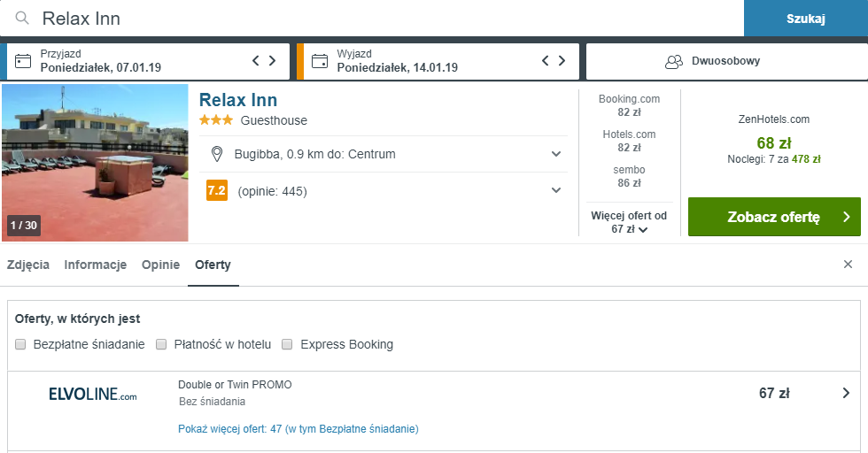Open Pokaż więcej ofert: 47 link
This screenshot has height=453, width=868.
pos(298,428)
